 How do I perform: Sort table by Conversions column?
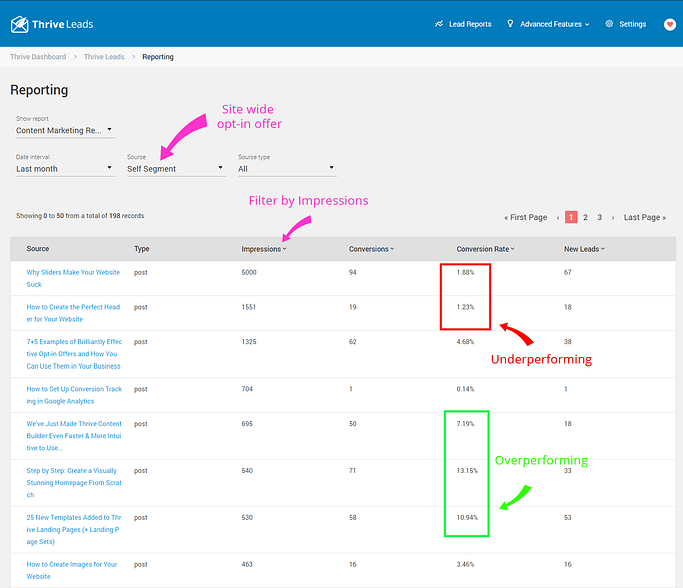tap(371, 249)
